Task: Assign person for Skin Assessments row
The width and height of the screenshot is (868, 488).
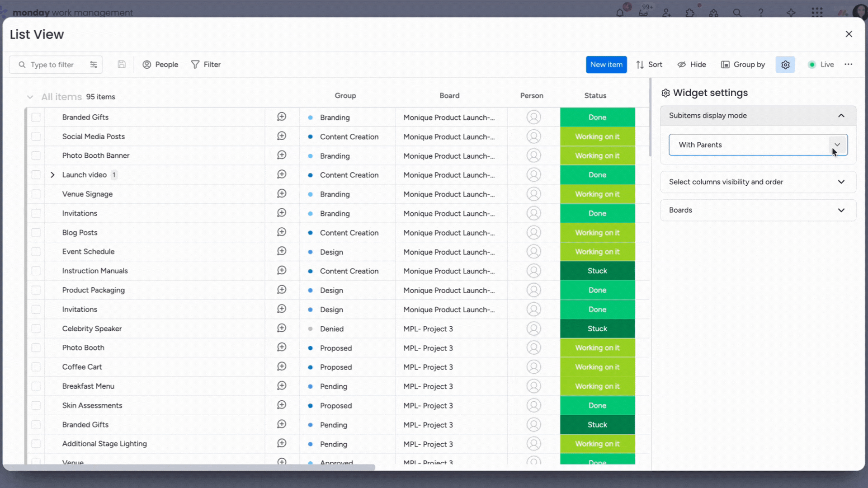Action: [534, 405]
